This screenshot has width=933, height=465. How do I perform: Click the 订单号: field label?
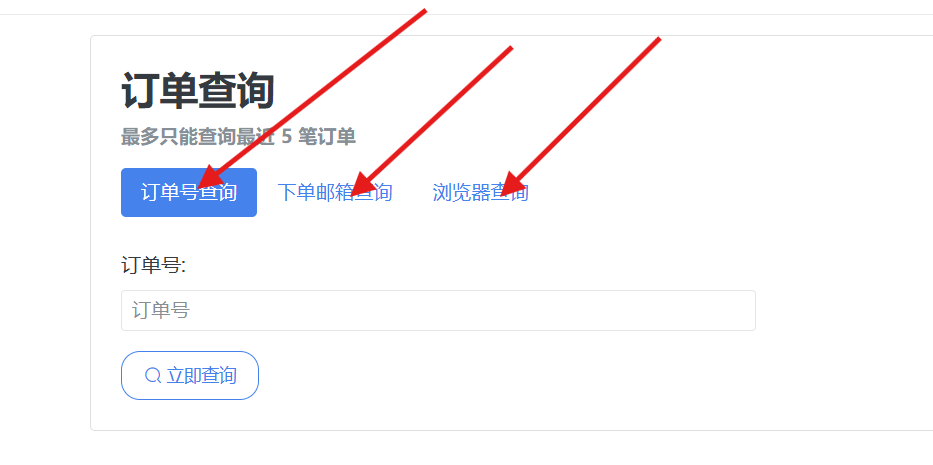point(154,266)
